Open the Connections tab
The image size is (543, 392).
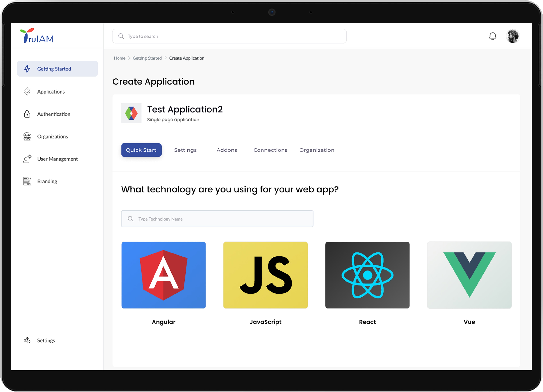pos(270,150)
